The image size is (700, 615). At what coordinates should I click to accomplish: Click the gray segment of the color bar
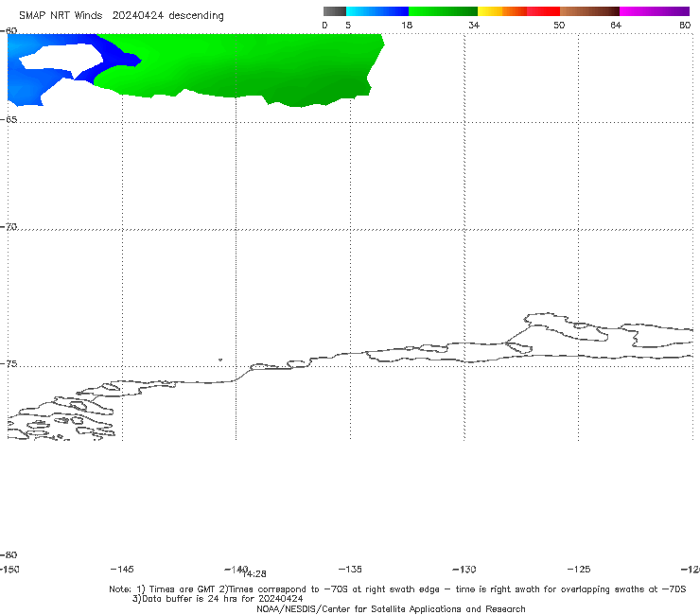[x=335, y=11]
